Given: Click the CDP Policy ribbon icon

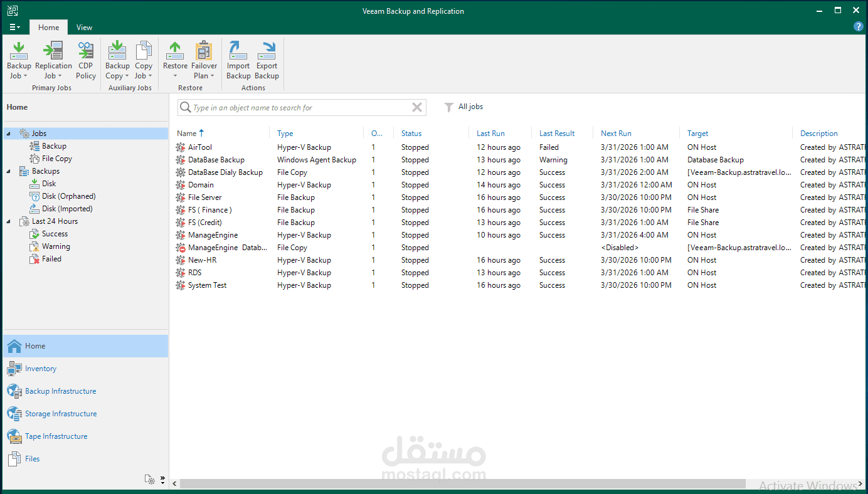Looking at the screenshot, I should click(86, 51).
